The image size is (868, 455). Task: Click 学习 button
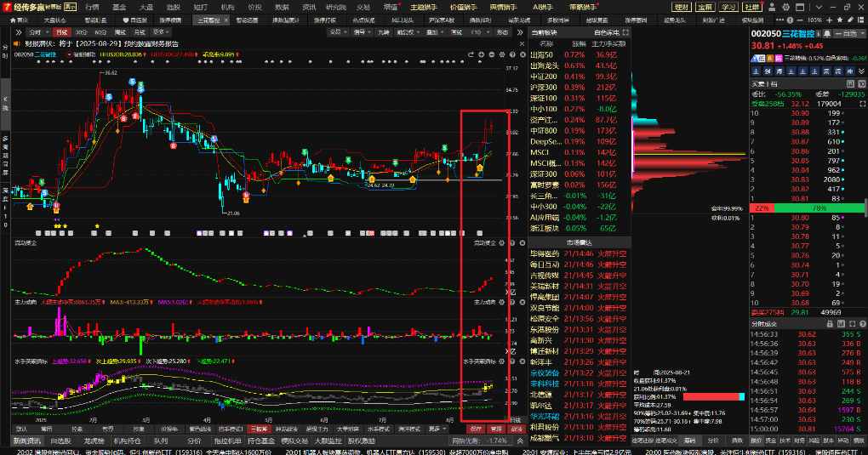[728, 7]
